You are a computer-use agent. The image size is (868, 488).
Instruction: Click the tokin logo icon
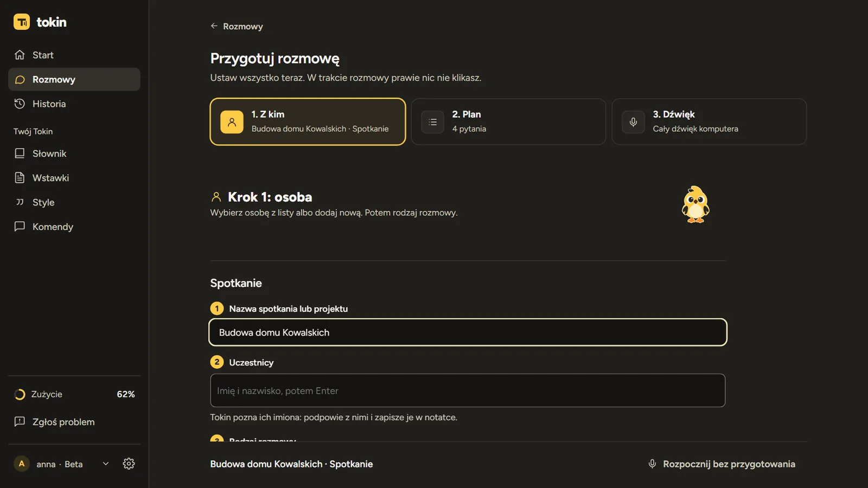[x=22, y=22]
